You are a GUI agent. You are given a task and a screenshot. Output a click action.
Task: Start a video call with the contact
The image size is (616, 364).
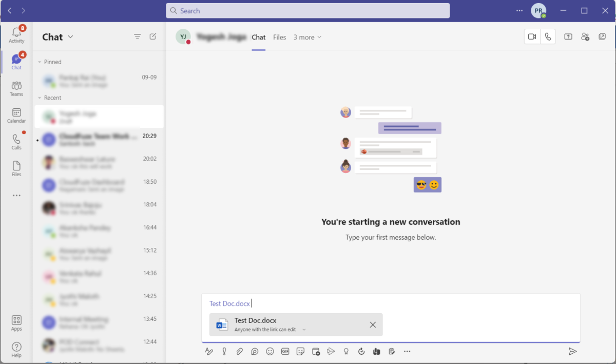tap(532, 37)
